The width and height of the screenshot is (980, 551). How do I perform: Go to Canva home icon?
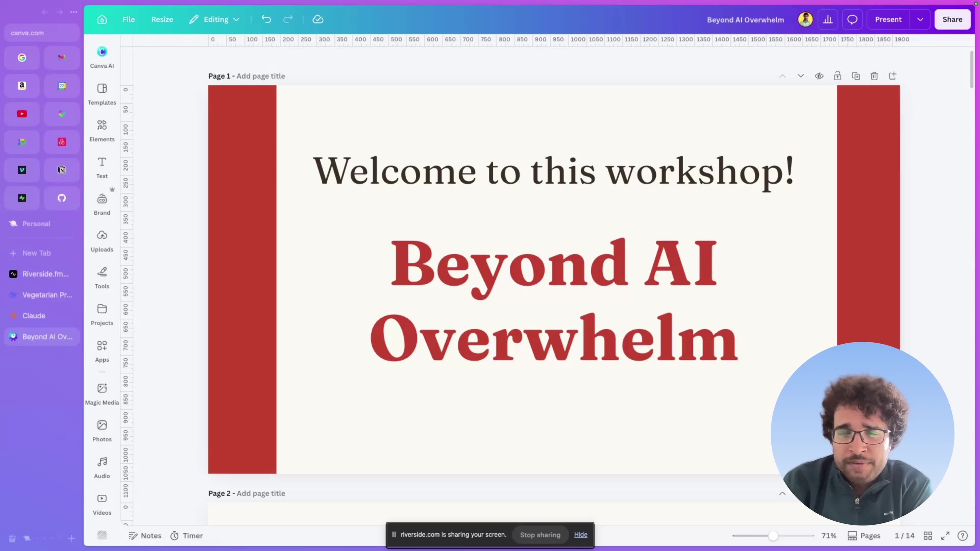coord(102,19)
